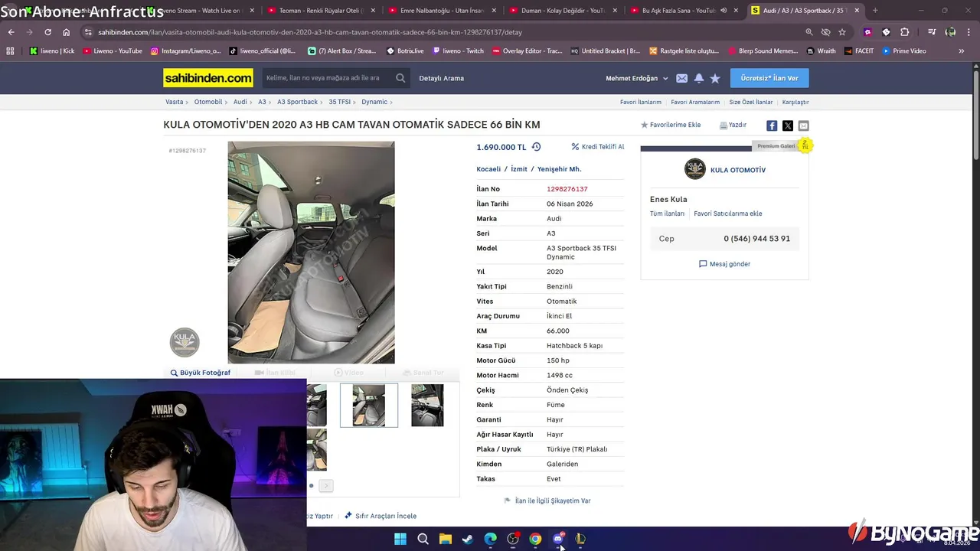
Task: Click Mesaj gönder
Action: tap(724, 264)
